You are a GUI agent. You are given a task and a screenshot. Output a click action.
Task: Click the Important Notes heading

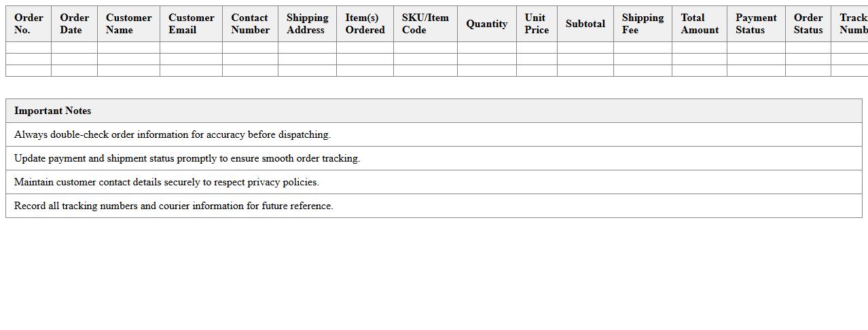(53, 111)
